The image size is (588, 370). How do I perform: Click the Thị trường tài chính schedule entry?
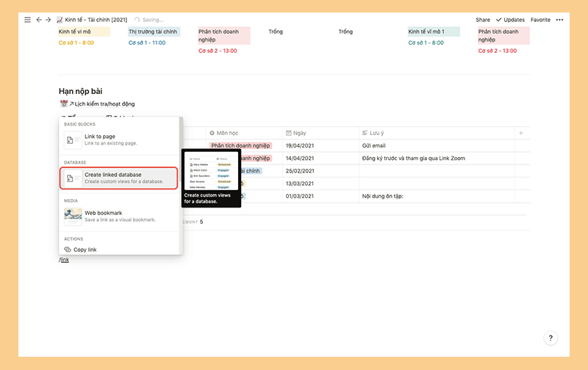[x=154, y=32]
